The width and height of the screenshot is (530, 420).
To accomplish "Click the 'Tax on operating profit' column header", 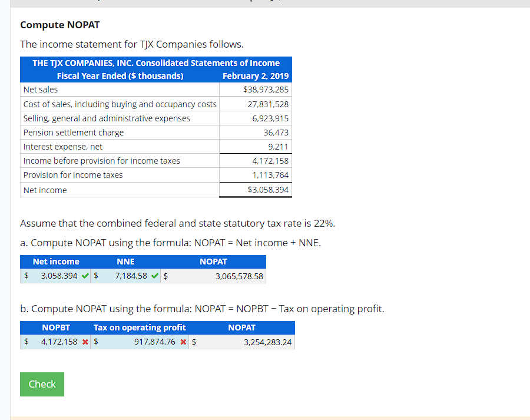I will (140, 328).
